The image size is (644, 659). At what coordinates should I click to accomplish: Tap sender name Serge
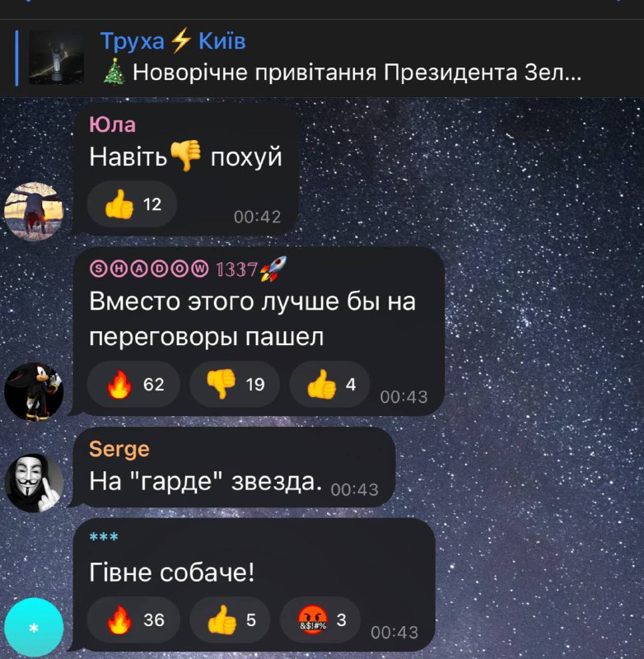tap(119, 449)
